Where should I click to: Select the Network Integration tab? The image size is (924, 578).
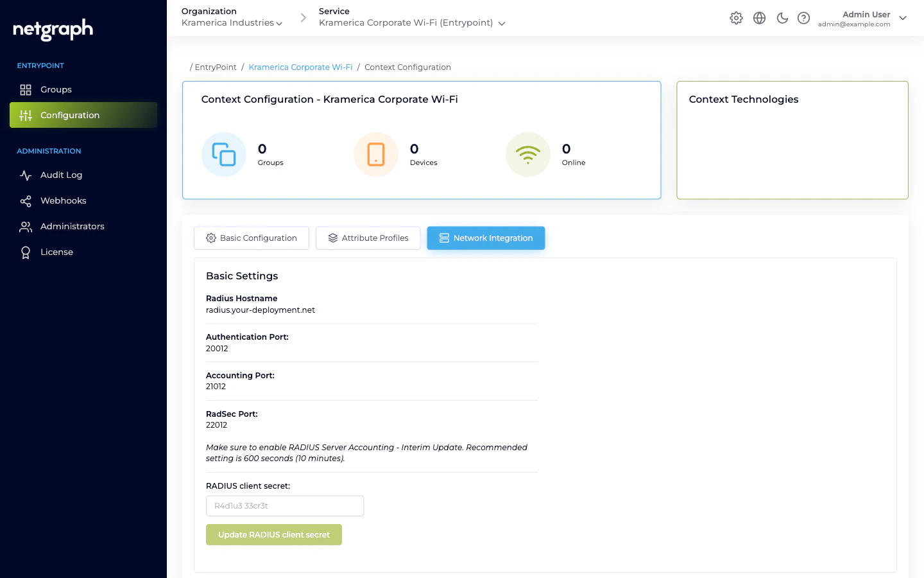coord(486,238)
